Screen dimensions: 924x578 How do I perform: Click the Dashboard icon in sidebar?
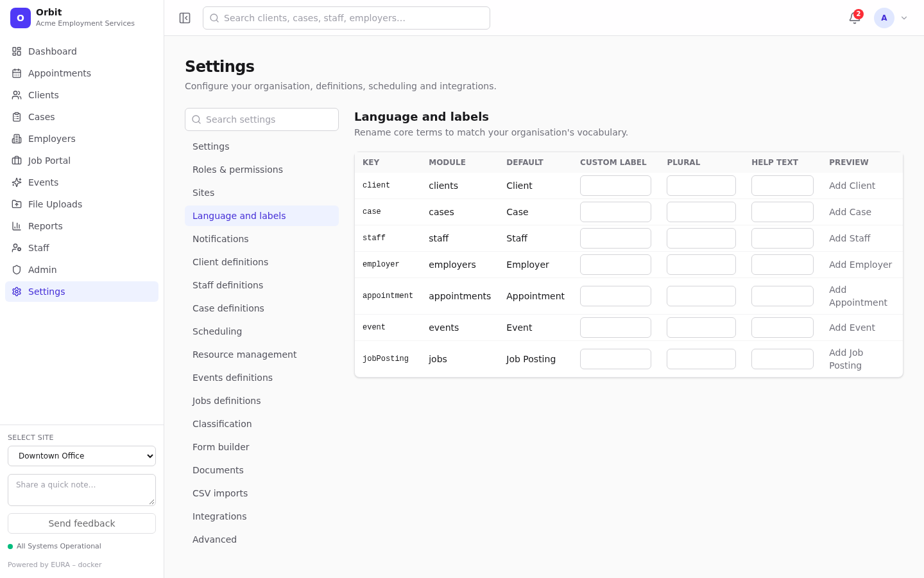(17, 51)
